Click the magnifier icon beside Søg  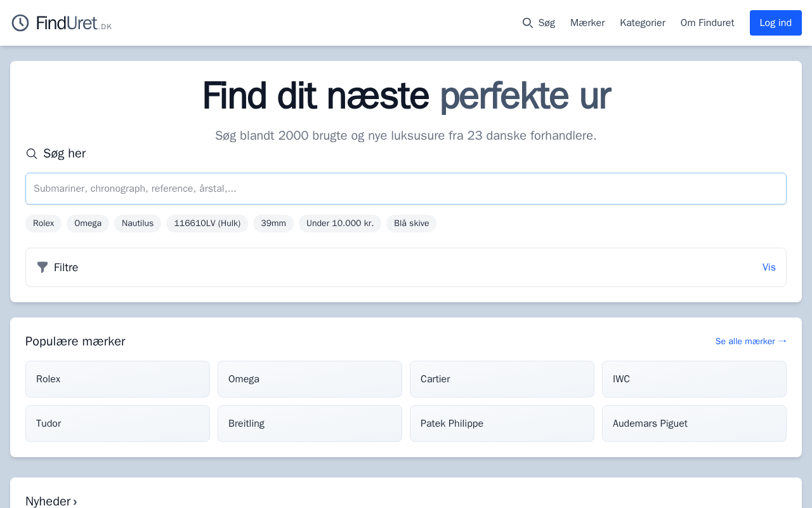[527, 23]
